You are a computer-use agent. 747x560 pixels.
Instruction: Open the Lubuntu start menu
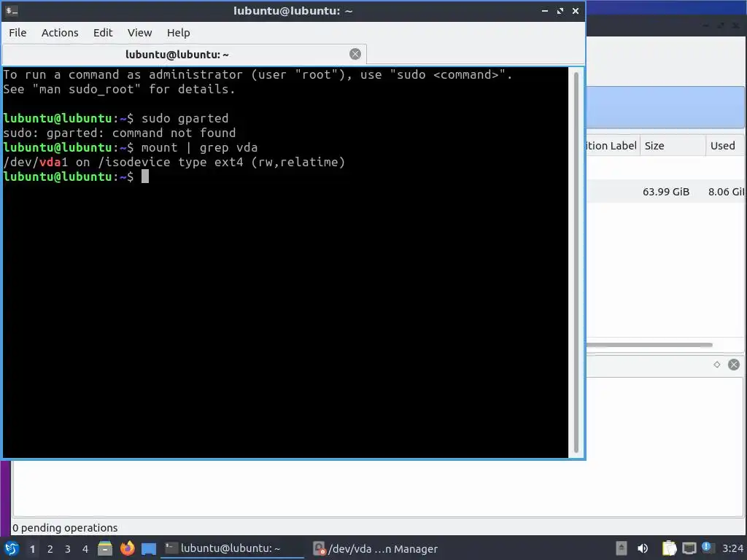coord(12,548)
